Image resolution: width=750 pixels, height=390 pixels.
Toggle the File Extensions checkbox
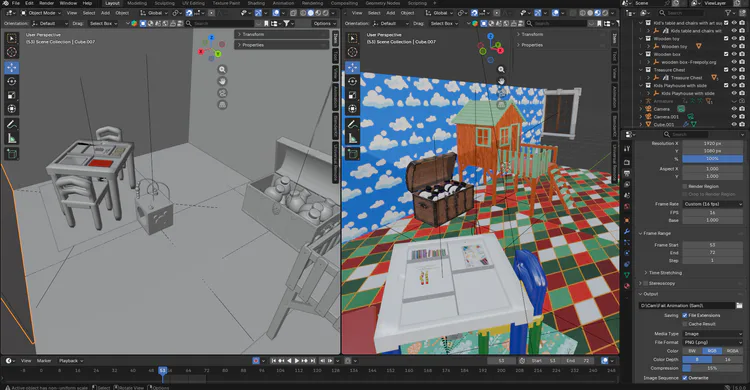tap(685, 315)
